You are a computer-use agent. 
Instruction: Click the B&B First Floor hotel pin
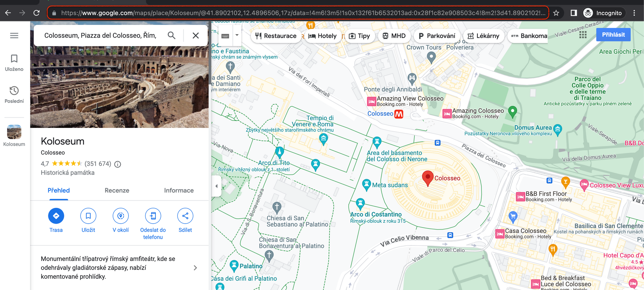pyautogui.click(x=520, y=197)
